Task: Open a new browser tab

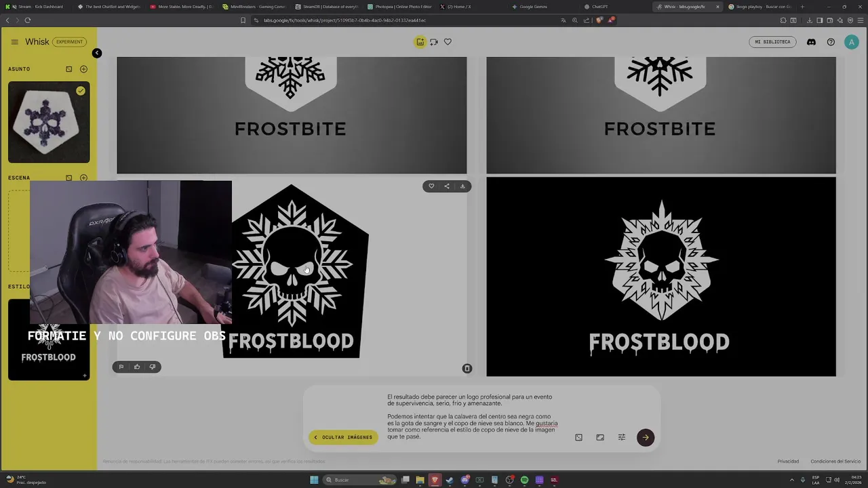Action: coord(802,7)
